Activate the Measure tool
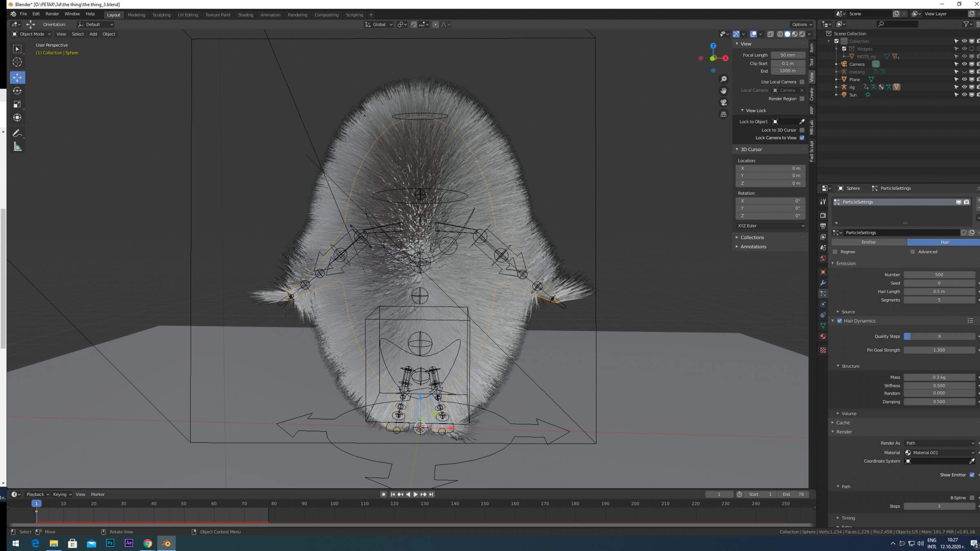Viewport: 980px width, 551px height. point(17,147)
